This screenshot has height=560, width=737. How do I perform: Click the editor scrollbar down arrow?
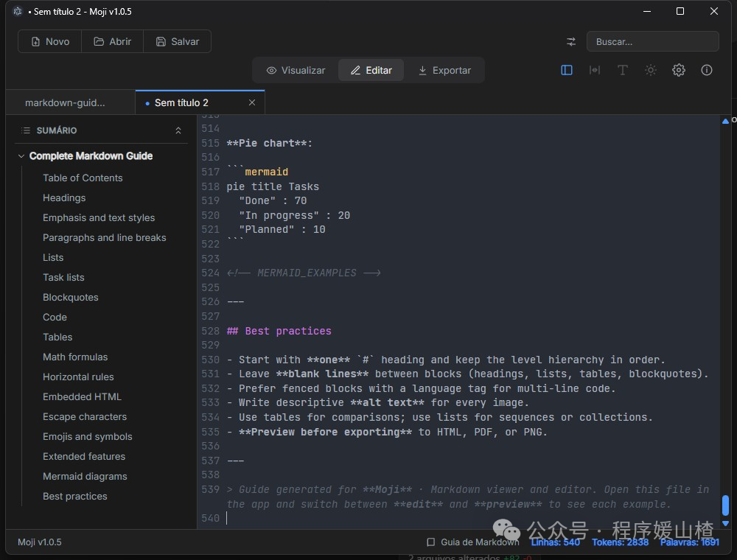click(725, 523)
